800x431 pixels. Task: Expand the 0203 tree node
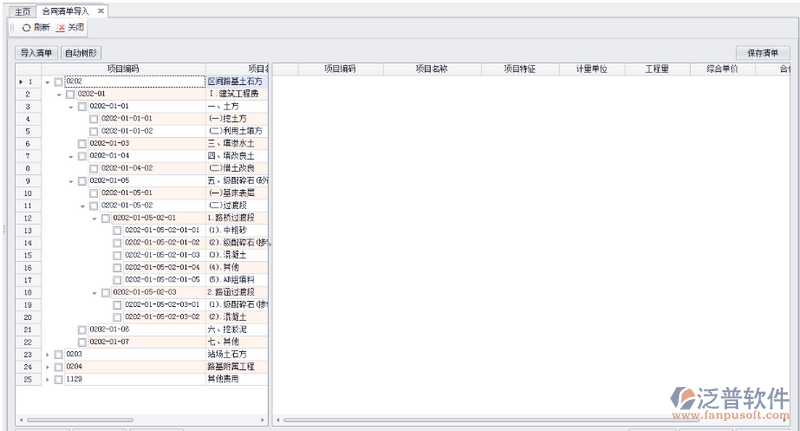tap(47, 354)
